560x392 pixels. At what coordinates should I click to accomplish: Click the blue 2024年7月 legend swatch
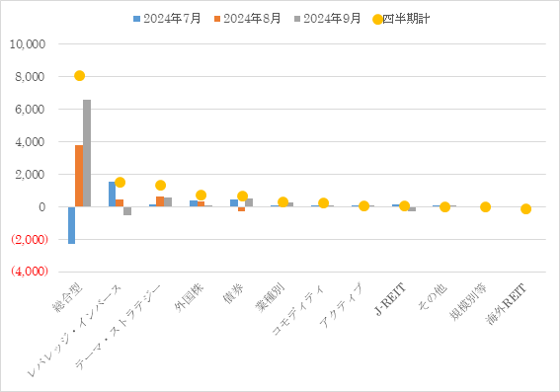pos(136,19)
